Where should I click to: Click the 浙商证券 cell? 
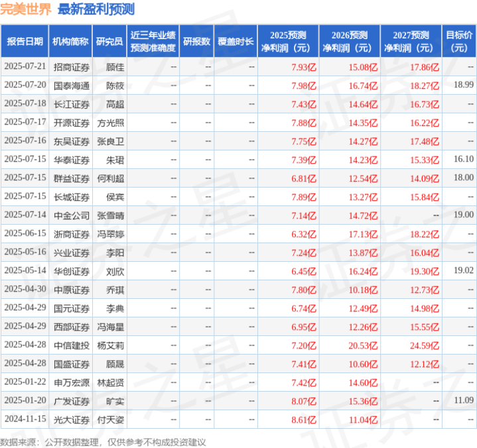[x=72, y=234]
